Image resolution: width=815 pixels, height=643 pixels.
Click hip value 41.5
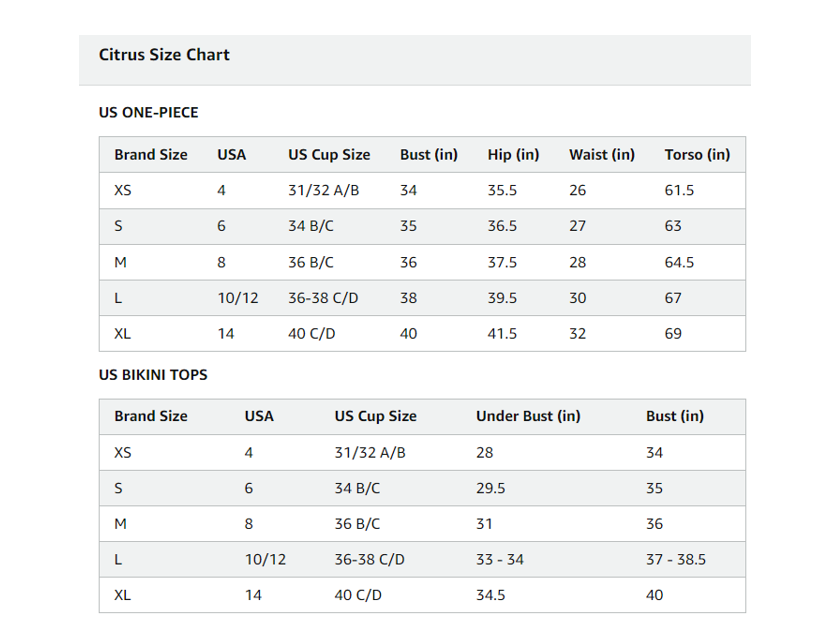pyautogui.click(x=502, y=334)
